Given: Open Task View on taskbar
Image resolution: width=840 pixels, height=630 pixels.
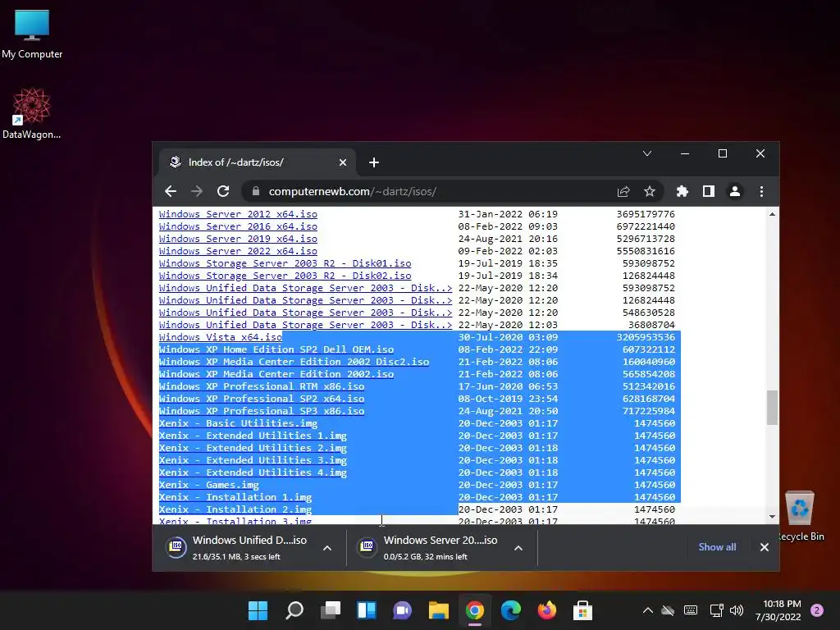Looking at the screenshot, I should [x=331, y=610].
